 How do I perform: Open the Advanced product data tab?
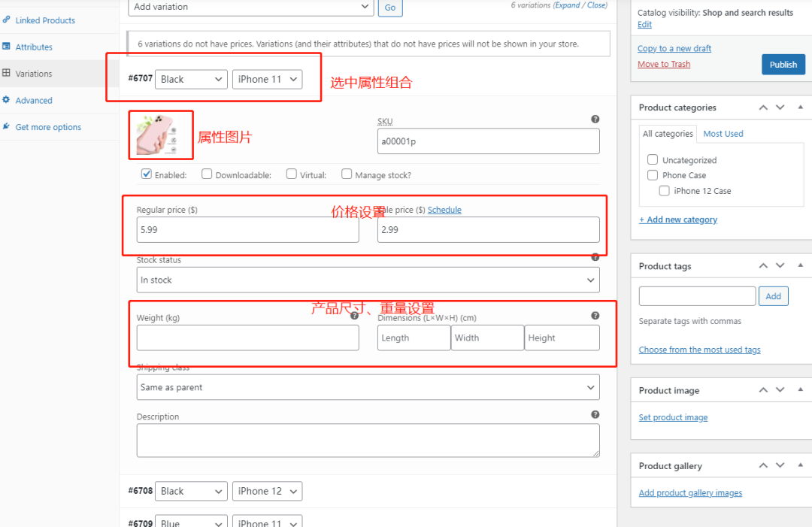[x=34, y=101]
